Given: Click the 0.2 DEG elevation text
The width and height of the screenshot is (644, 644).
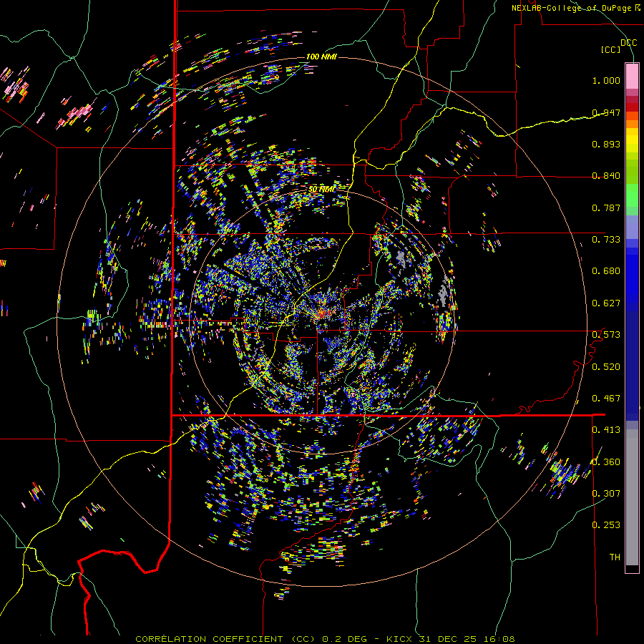Looking at the screenshot, I should tap(343, 639).
